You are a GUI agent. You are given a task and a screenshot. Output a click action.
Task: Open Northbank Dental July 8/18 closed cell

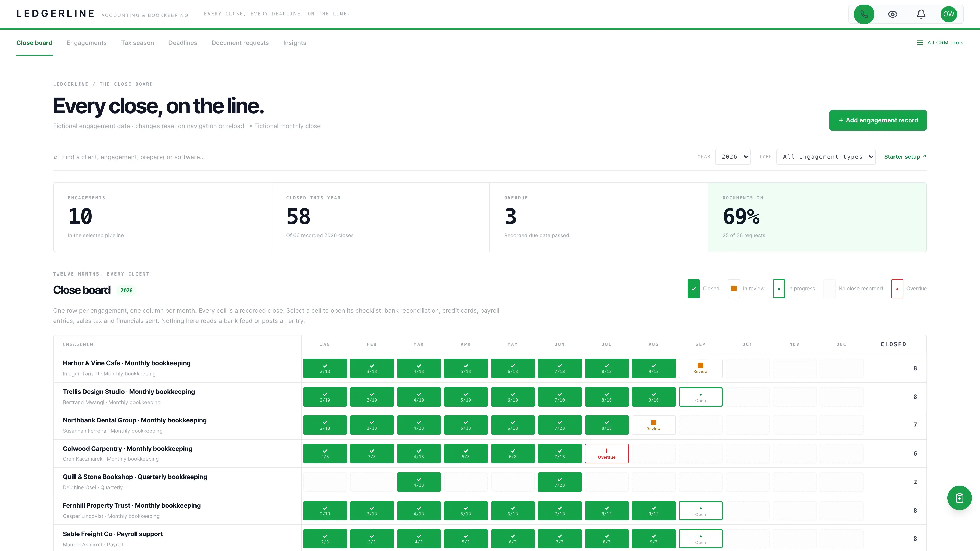(606, 425)
